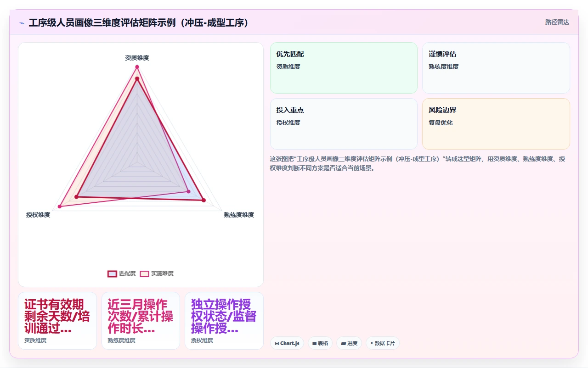The image size is (588, 368).
Task: Click the 实施难度 data point at 授权维度 vertex
Action: pyautogui.click(x=60, y=207)
